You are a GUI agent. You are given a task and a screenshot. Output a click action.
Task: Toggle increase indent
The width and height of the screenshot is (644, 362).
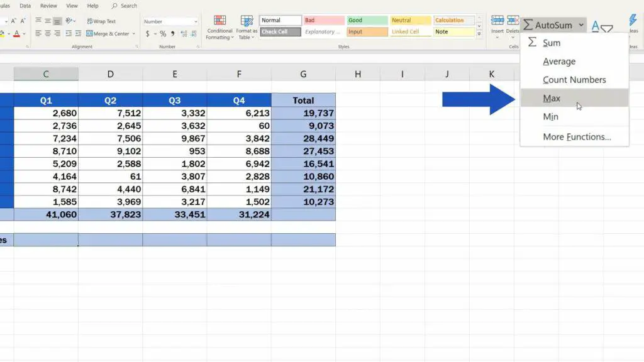79,34
